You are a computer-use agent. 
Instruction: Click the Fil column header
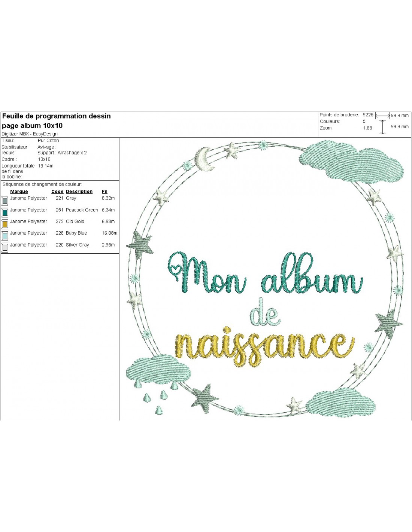tap(104, 192)
